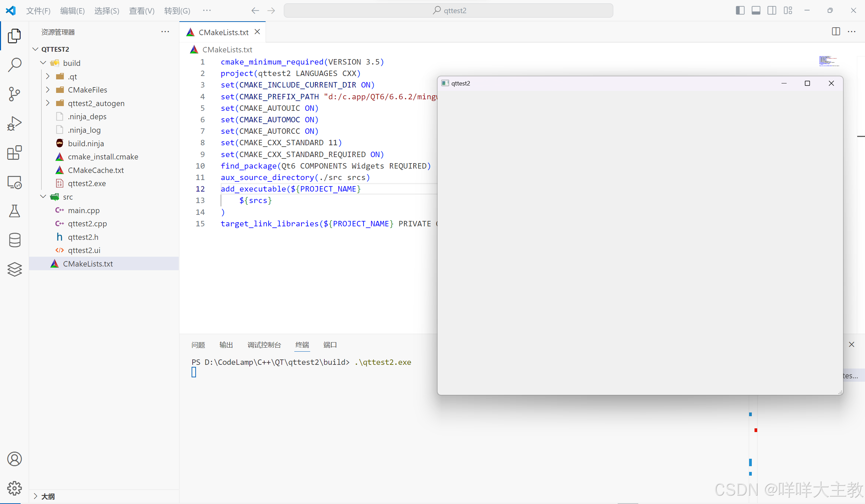Open the Explorer view in activity bar
The width and height of the screenshot is (865, 504).
pos(15,36)
